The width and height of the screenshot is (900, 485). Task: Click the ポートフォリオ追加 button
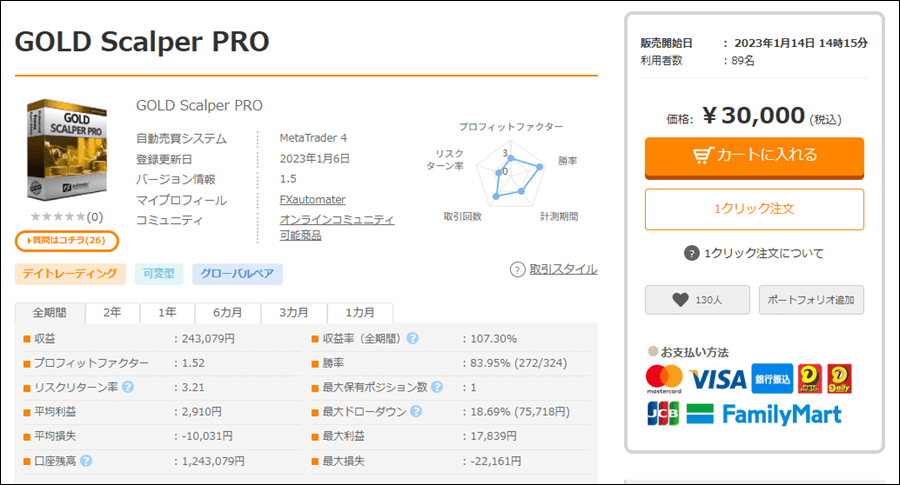point(811,300)
